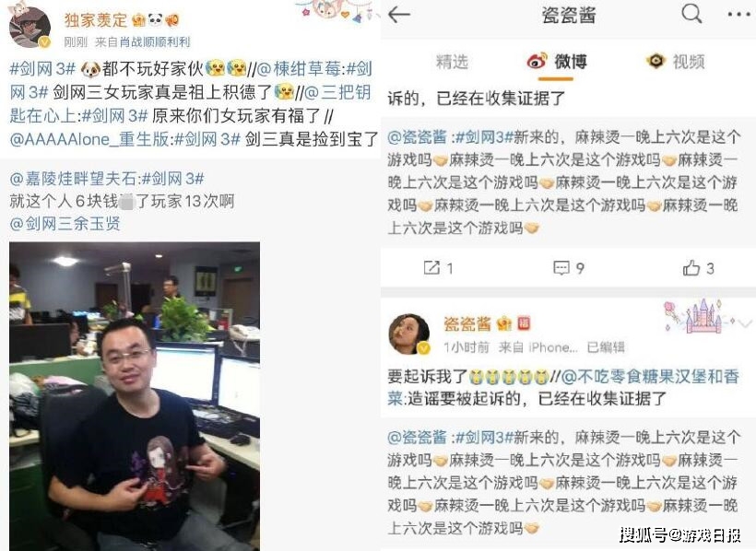The image size is (756, 551).
Task: Tap the back arrow icon
Action: click(398, 15)
